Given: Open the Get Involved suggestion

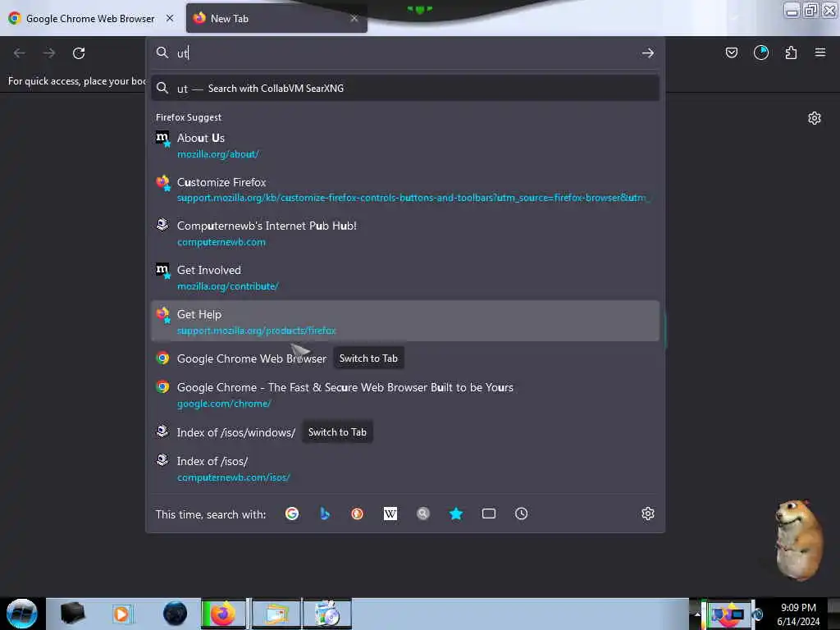Looking at the screenshot, I should [405, 277].
